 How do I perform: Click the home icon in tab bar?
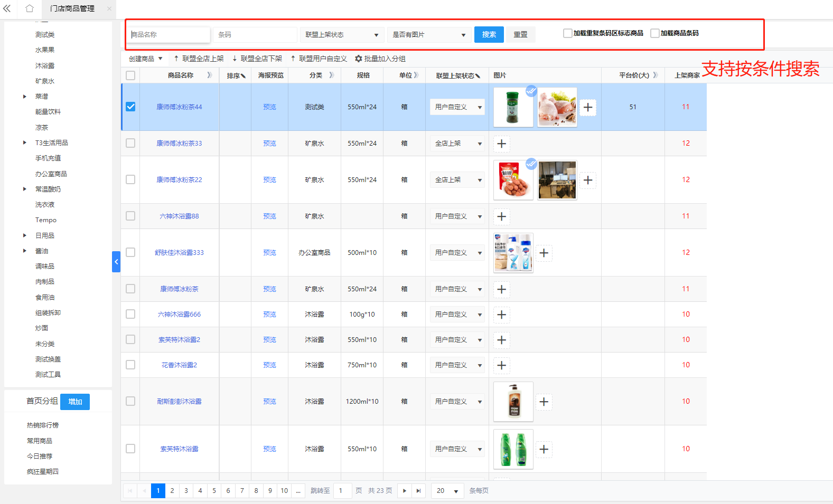(30, 8)
